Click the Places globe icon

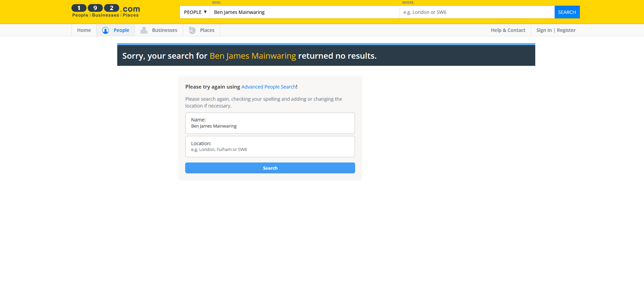click(192, 31)
